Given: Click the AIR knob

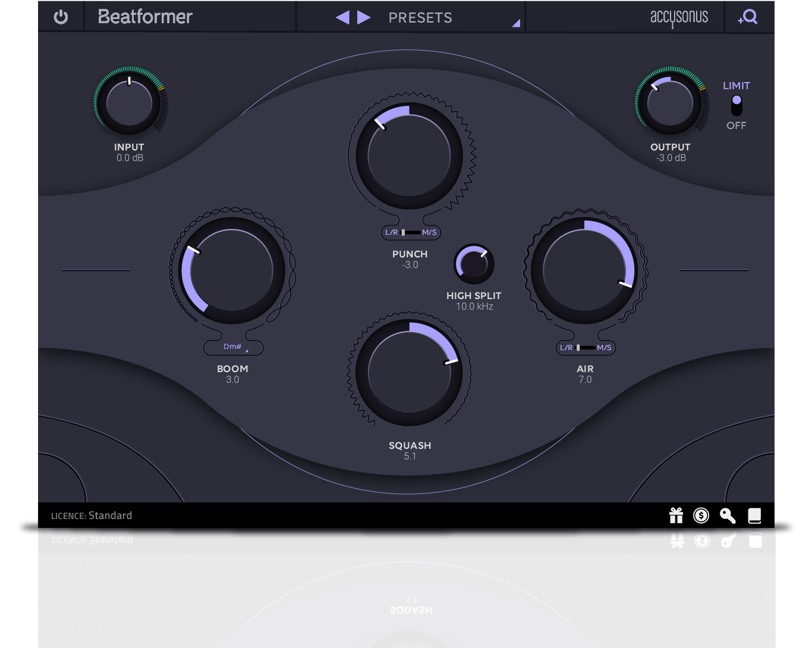Looking at the screenshot, I should (x=585, y=270).
